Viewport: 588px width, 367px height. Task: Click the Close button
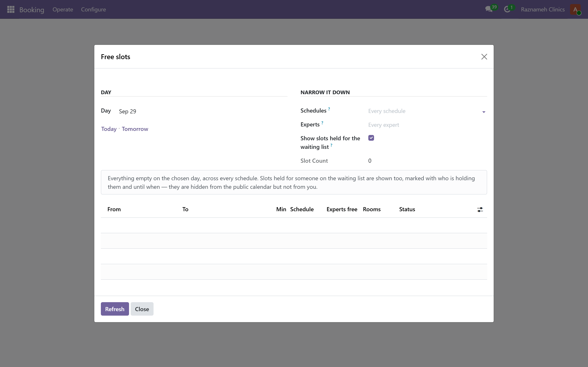pos(142,309)
